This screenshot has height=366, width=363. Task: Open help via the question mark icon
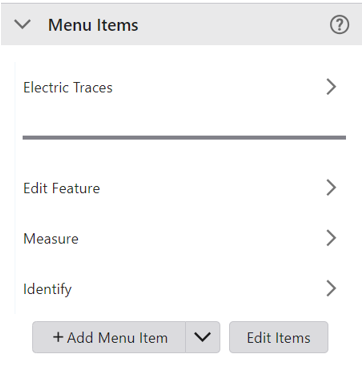(x=339, y=25)
